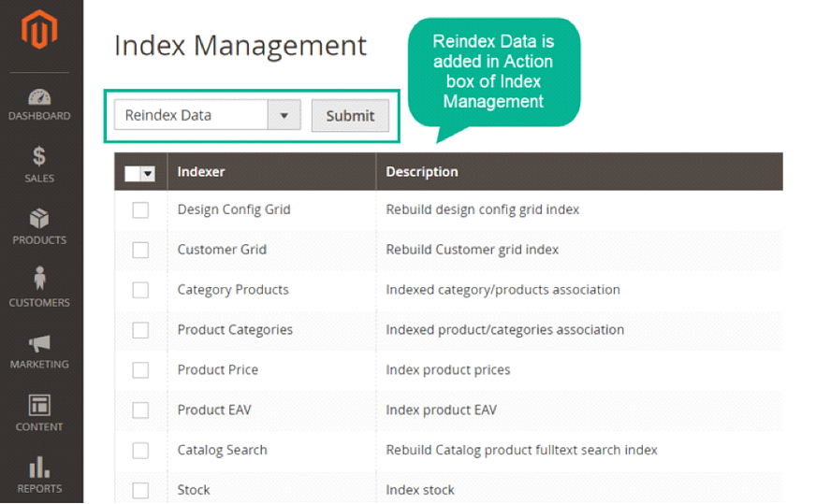Open the Marketing megaphone icon
This screenshot has height=504, width=830.
click(x=39, y=343)
